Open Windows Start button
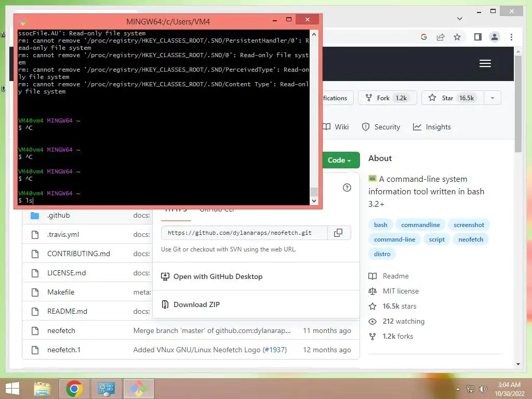Viewport: 532px width, 399px height. [x=12, y=389]
